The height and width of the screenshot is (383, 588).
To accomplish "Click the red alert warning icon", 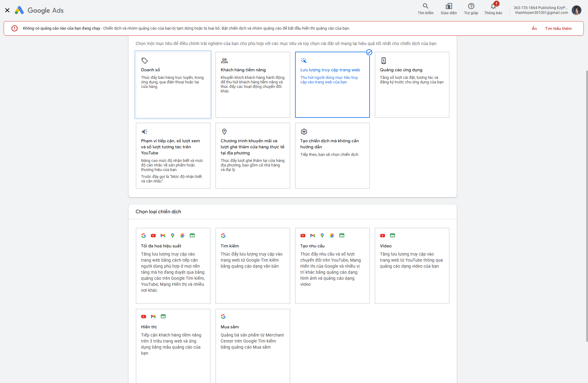I will point(14,28).
